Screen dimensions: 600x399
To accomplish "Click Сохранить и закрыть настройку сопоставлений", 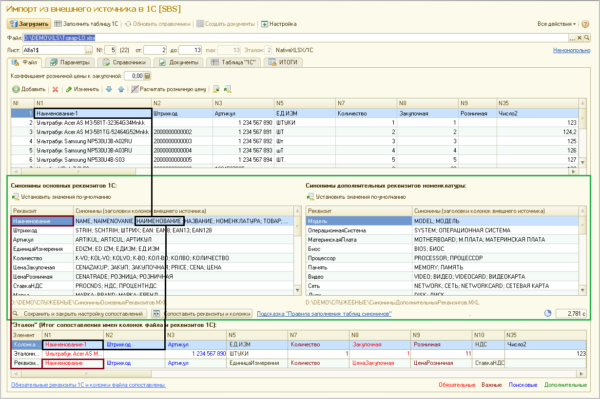I will (x=79, y=314).
